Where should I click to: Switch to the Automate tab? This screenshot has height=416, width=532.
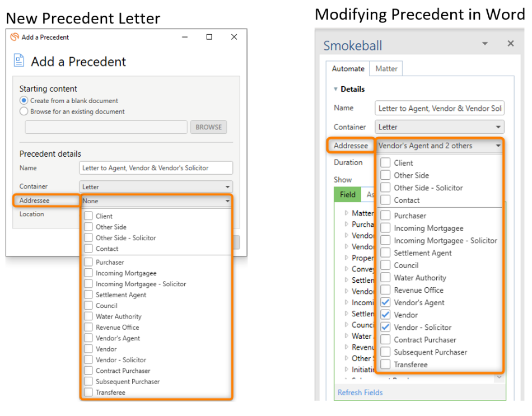coord(348,68)
